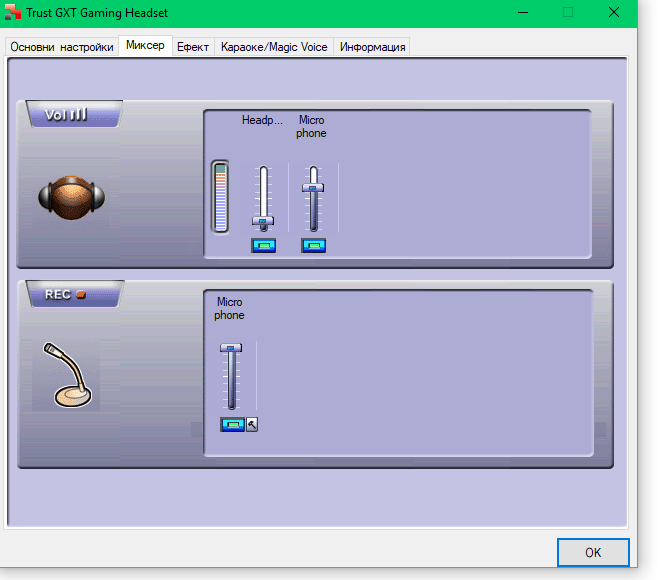Click the headphones-wearing head icon
663x580 pixels.
click(71, 197)
